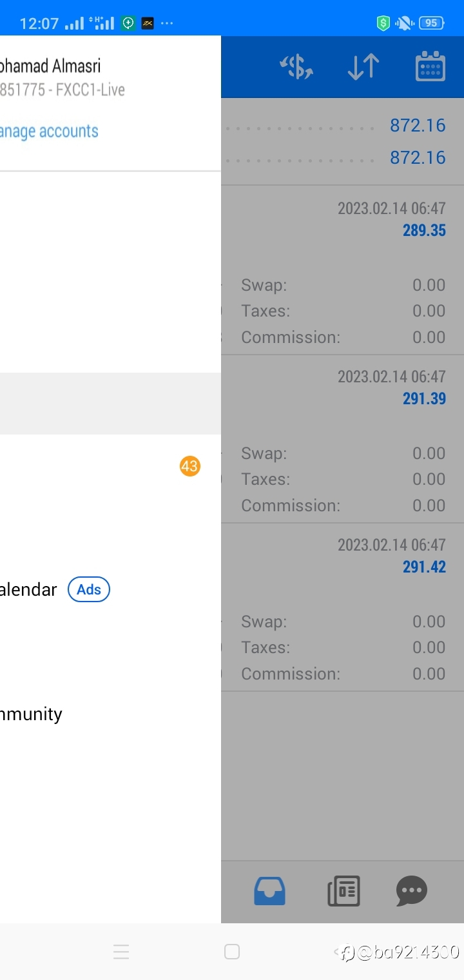This screenshot has height=980, width=464.
Task: Select the highlighted gray drawer menu row
Action: coord(110,404)
